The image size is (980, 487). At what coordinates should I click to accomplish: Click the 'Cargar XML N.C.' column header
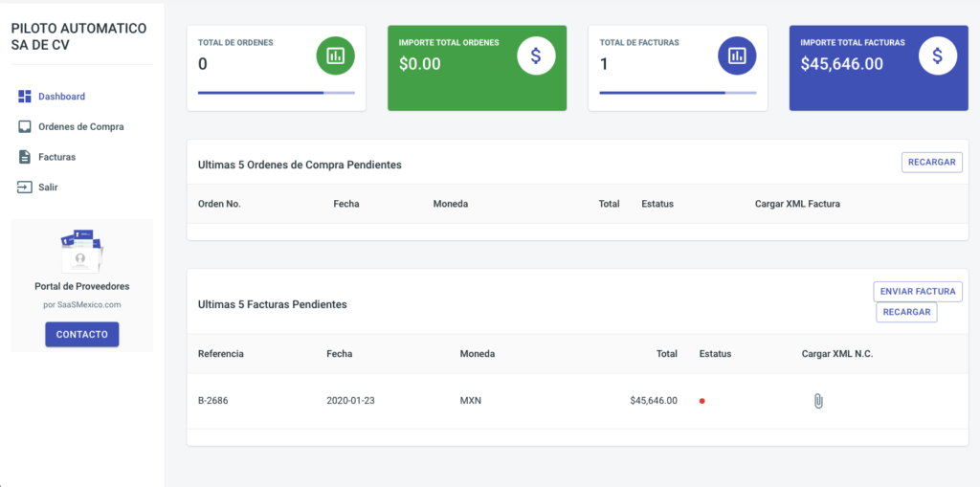[x=837, y=354]
